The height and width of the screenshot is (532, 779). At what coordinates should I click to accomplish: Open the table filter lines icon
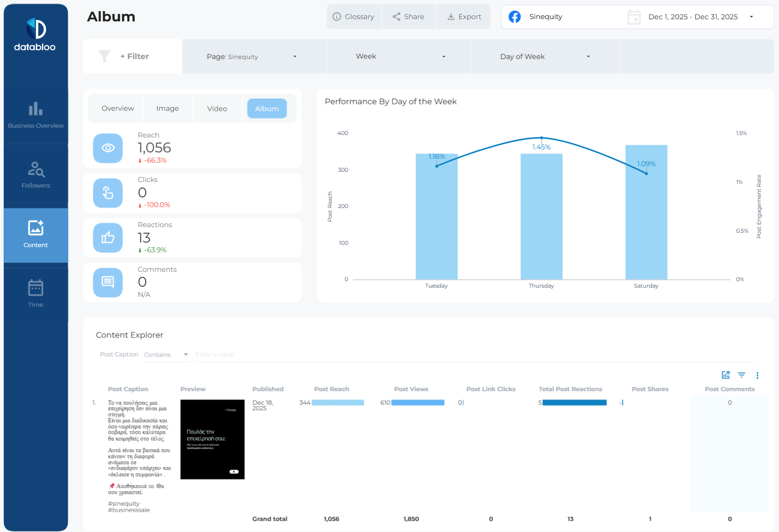741,375
